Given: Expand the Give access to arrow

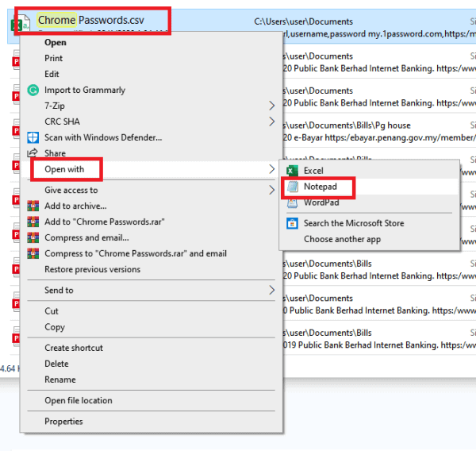Looking at the screenshot, I should 271,190.
